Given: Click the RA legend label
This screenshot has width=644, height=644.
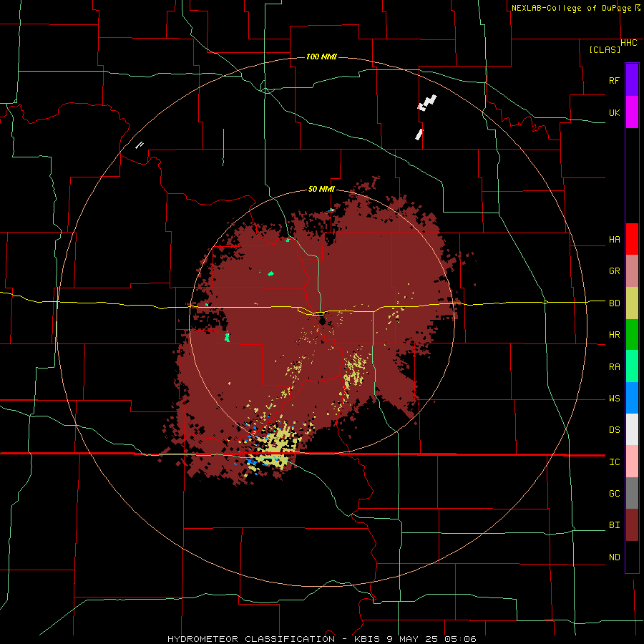Looking at the screenshot, I should 614,367.
